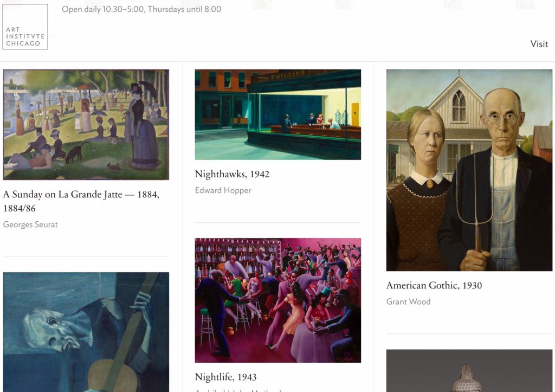Click the Art Institute Chicago logo

25,27
